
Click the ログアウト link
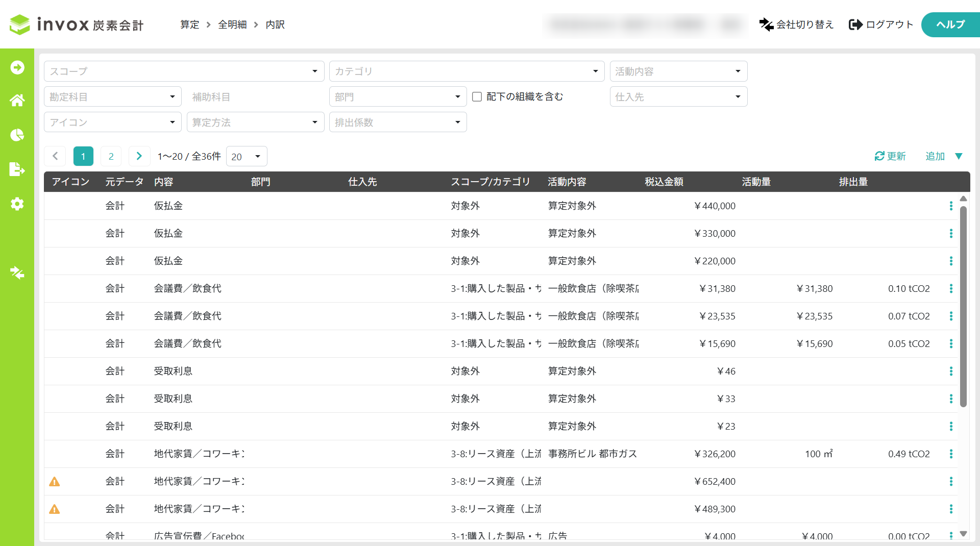880,24
